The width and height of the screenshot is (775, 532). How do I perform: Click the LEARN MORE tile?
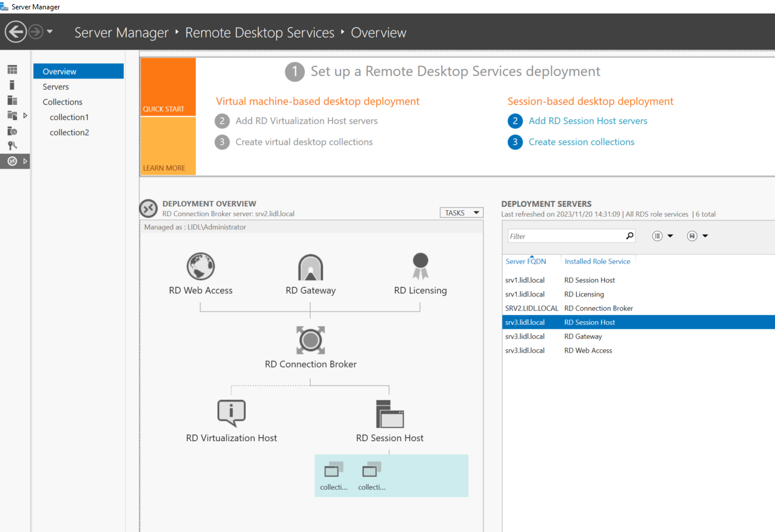click(168, 146)
